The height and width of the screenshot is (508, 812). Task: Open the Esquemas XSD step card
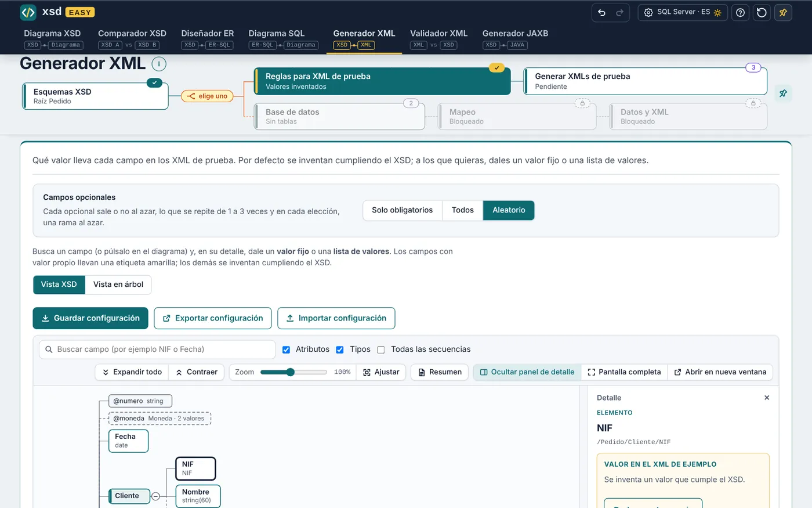96,96
